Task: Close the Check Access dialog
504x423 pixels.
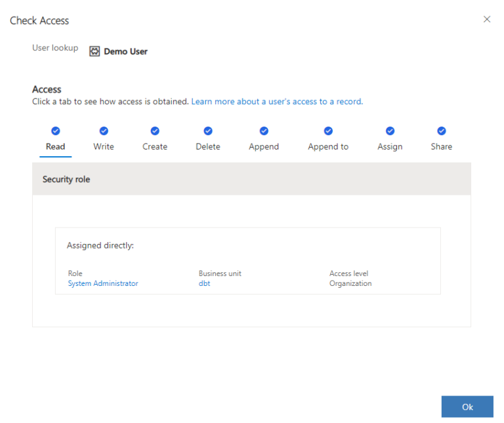Action: point(487,19)
